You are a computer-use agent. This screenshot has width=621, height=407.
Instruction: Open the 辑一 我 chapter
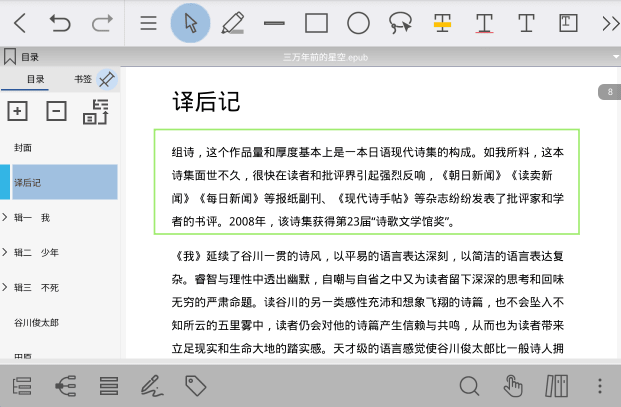[32, 218]
